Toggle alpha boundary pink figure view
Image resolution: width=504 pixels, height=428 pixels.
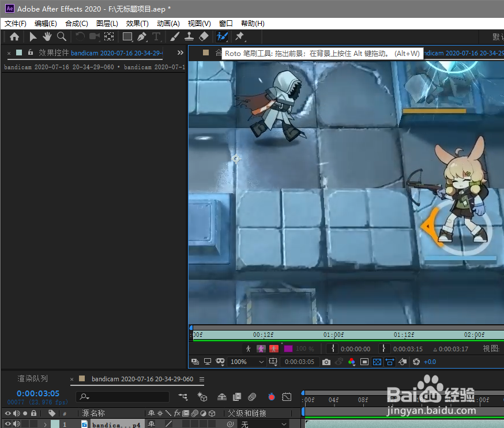[x=261, y=348]
